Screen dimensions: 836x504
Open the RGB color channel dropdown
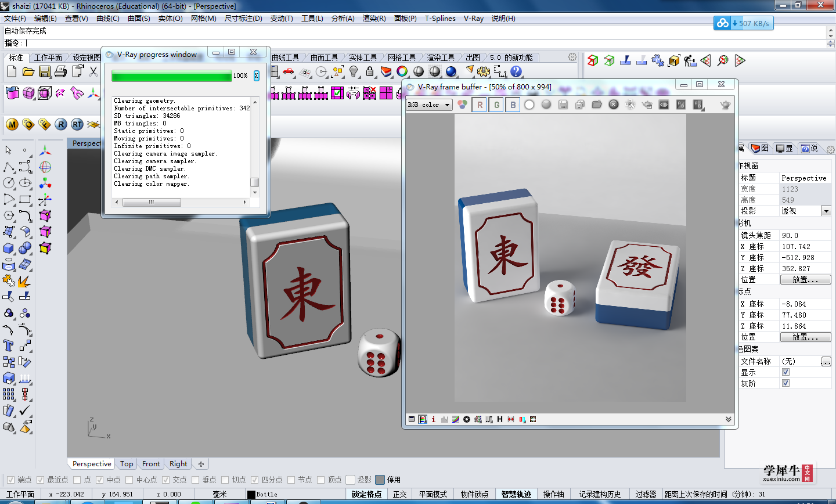point(429,105)
